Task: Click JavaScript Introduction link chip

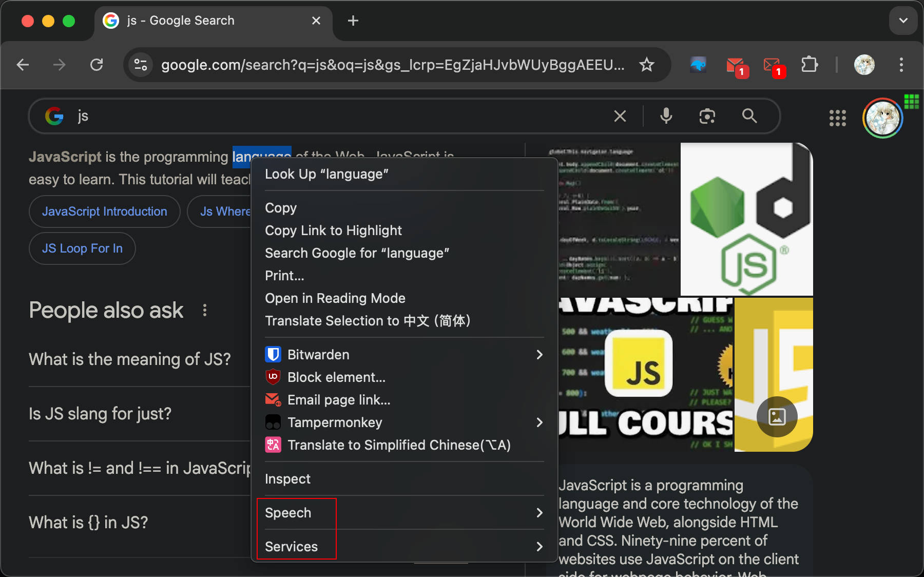Action: pos(105,211)
